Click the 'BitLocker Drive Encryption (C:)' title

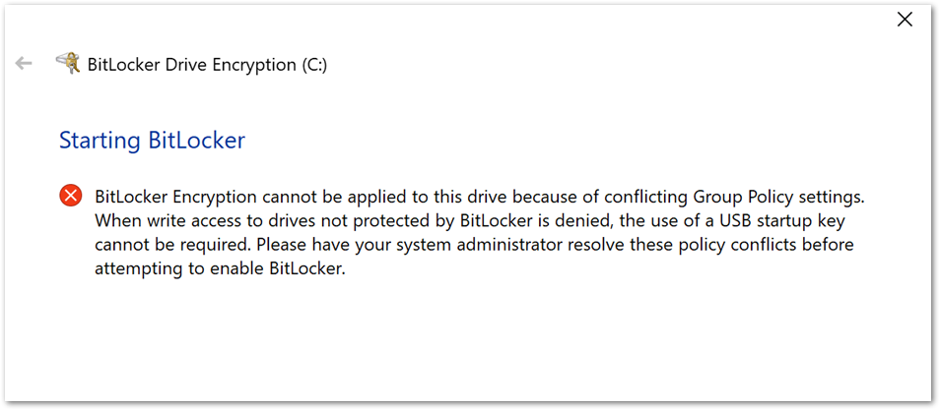point(207,65)
